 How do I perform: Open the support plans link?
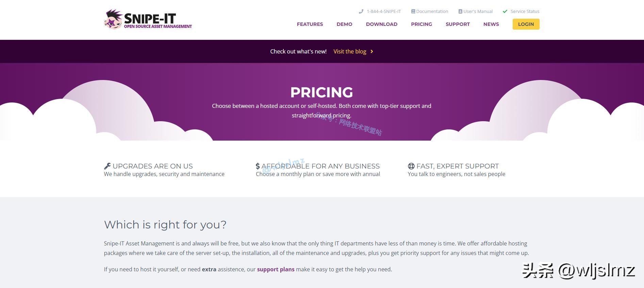click(276, 269)
